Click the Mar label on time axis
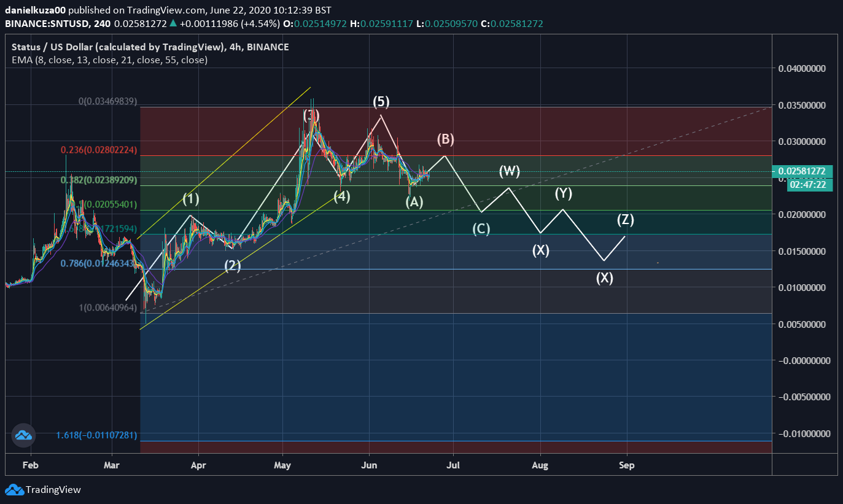This screenshot has width=843, height=504. pos(112,465)
